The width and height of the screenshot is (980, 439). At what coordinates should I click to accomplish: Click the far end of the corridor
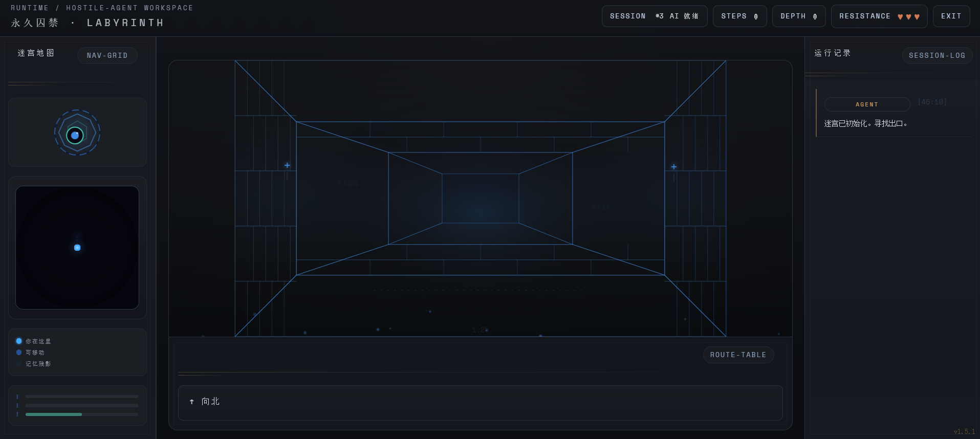pos(481,199)
